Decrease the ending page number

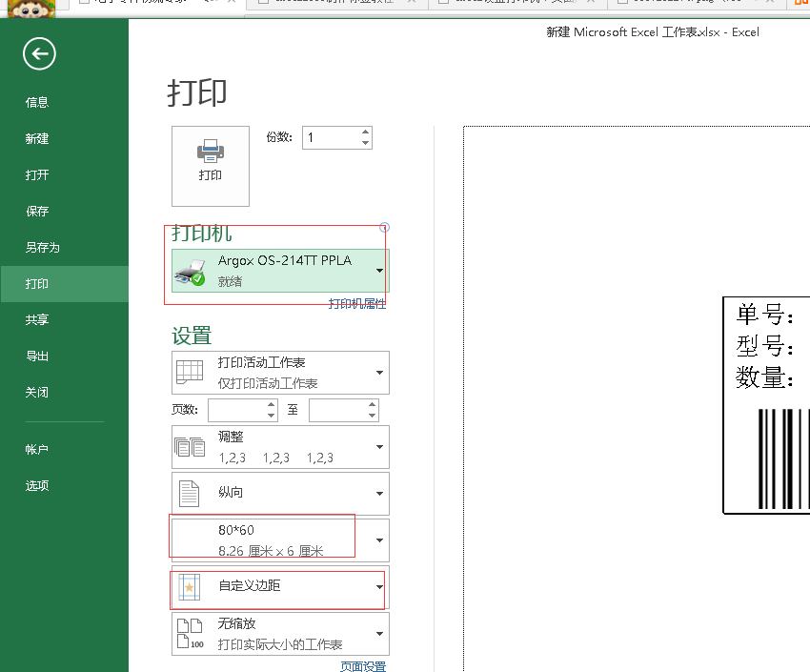point(372,416)
